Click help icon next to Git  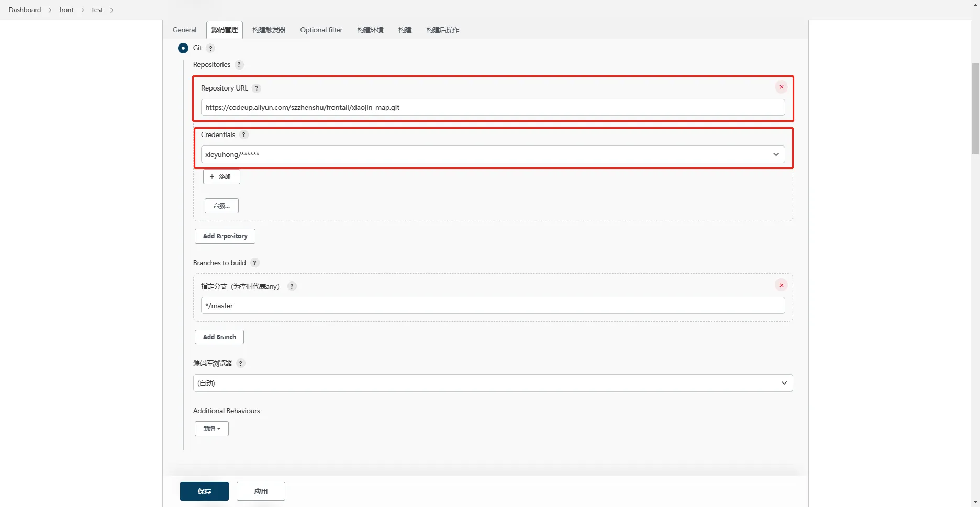click(210, 48)
